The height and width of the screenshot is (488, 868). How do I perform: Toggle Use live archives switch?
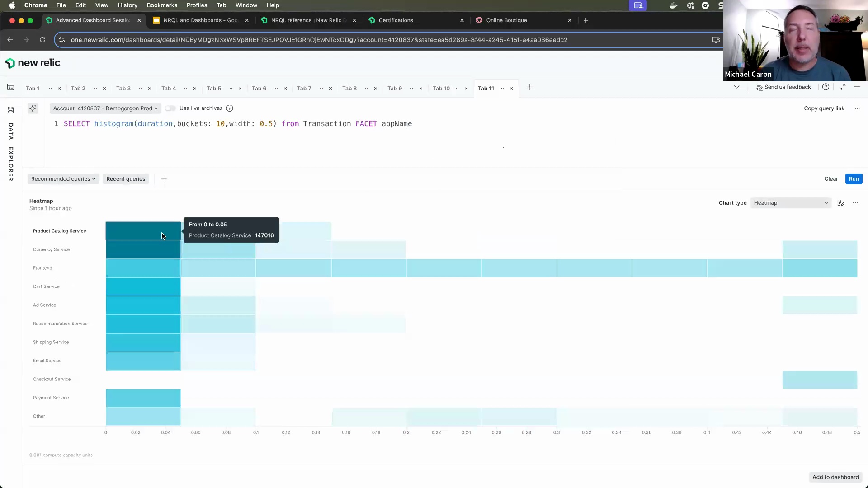[x=170, y=108]
